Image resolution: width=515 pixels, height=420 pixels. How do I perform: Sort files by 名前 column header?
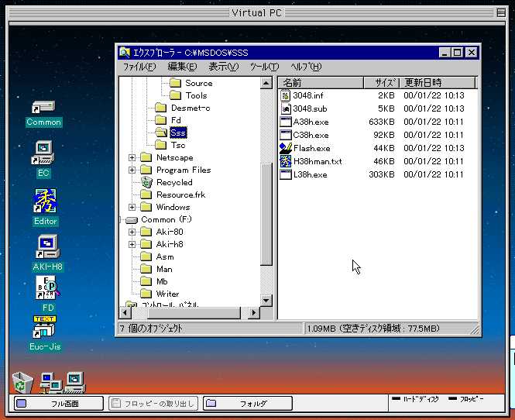321,82
